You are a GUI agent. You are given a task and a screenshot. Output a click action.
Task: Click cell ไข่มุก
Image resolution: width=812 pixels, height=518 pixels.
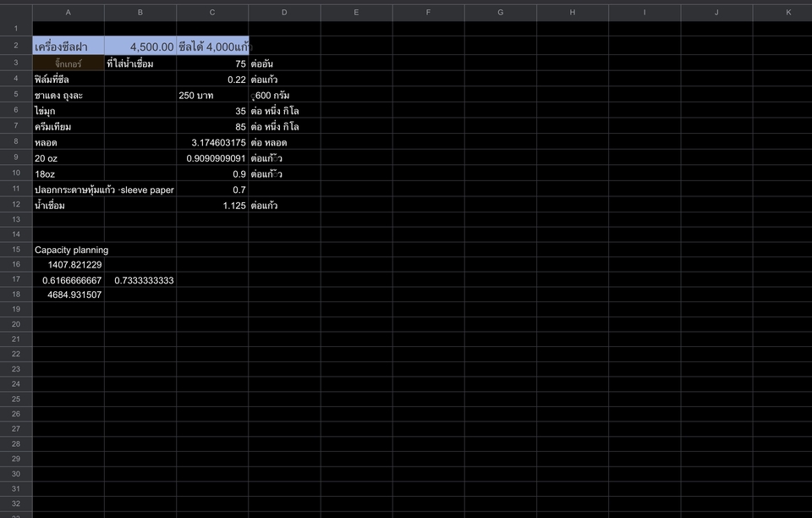click(69, 111)
